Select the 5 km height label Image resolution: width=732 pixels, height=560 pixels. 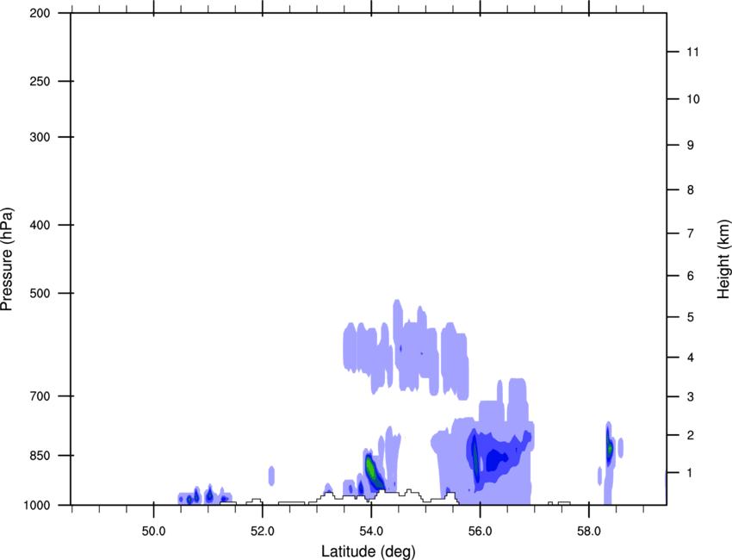[689, 318]
